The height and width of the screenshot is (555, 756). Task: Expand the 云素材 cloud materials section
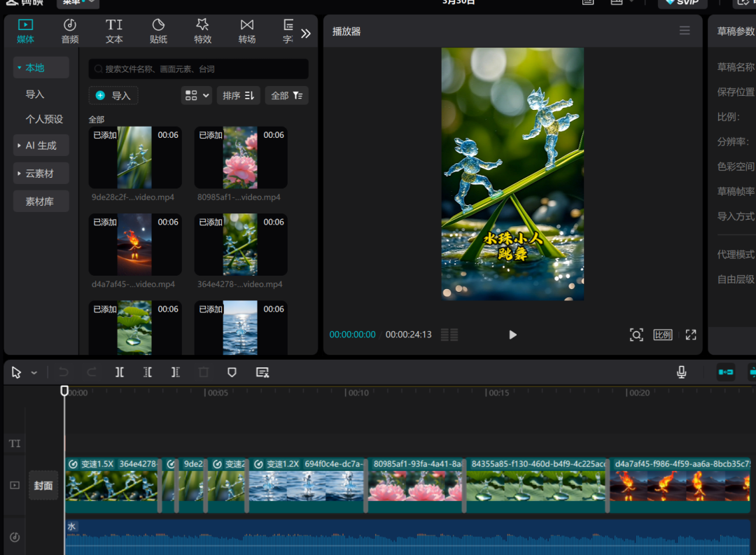click(41, 173)
